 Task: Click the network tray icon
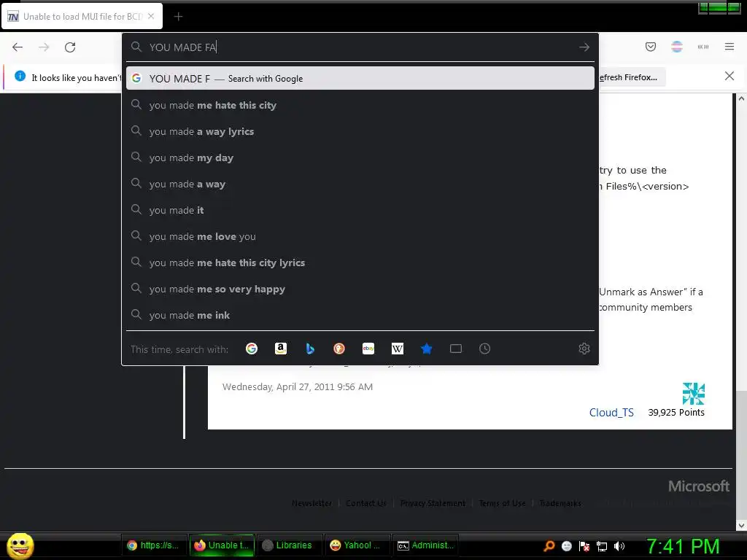pos(602,546)
